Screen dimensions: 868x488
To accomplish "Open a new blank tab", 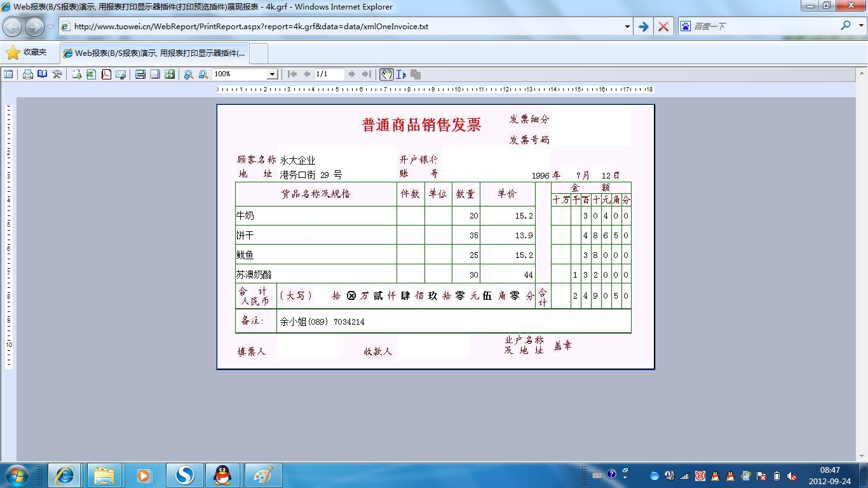I will pyautogui.click(x=259, y=53).
